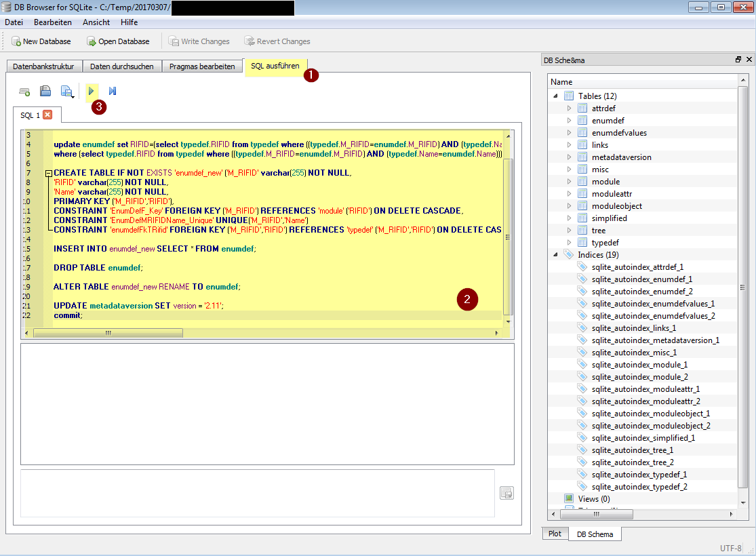Switch to the Plot tab

coord(555,534)
